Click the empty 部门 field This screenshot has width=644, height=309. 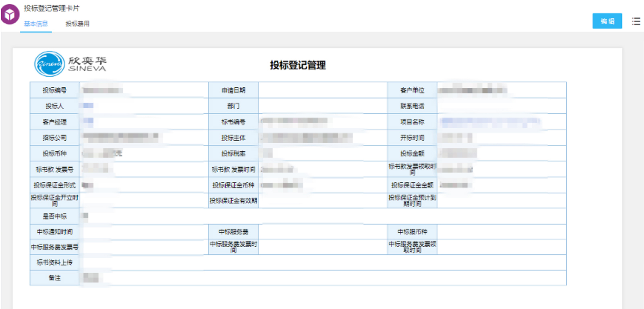pyautogui.click(x=322, y=106)
